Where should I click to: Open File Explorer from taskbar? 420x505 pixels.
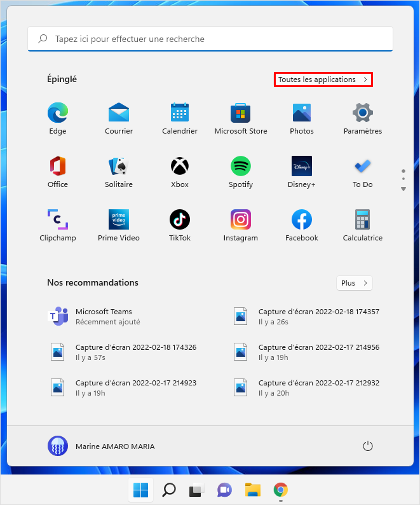tap(253, 490)
